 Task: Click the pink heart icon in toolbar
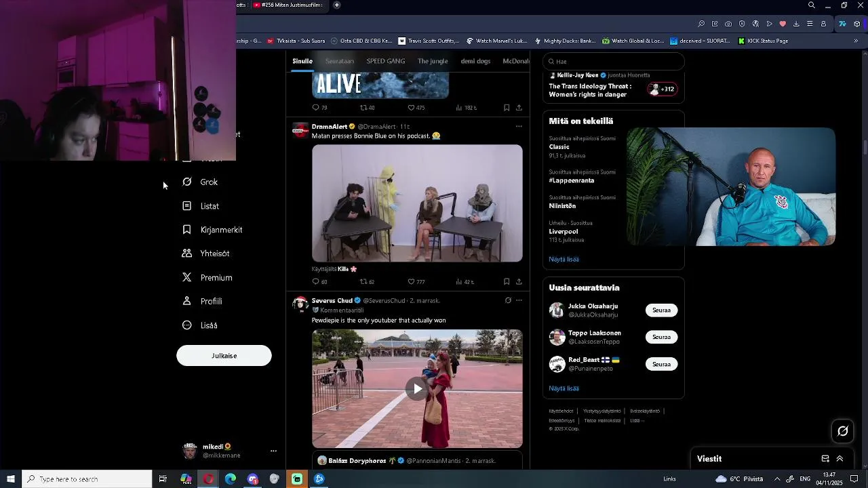[x=783, y=24]
